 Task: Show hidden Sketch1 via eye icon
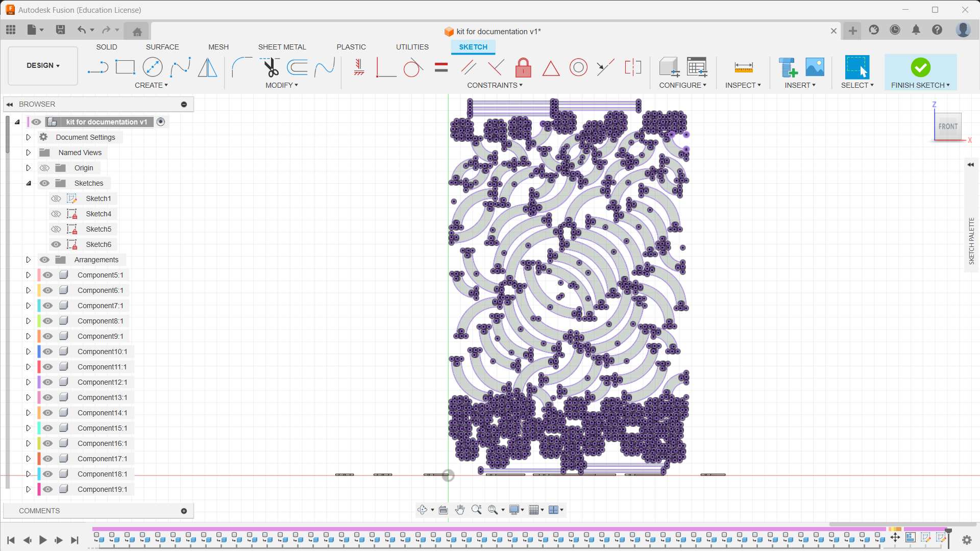pos(56,198)
